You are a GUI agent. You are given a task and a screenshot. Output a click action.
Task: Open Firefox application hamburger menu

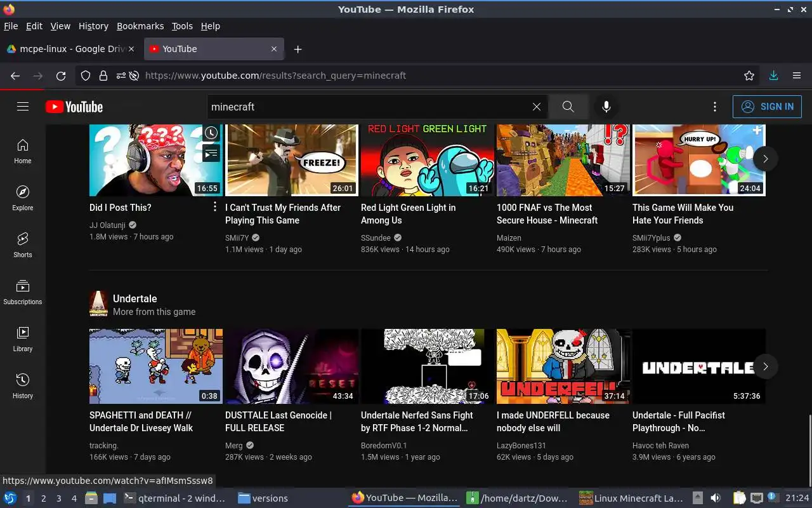click(797, 76)
